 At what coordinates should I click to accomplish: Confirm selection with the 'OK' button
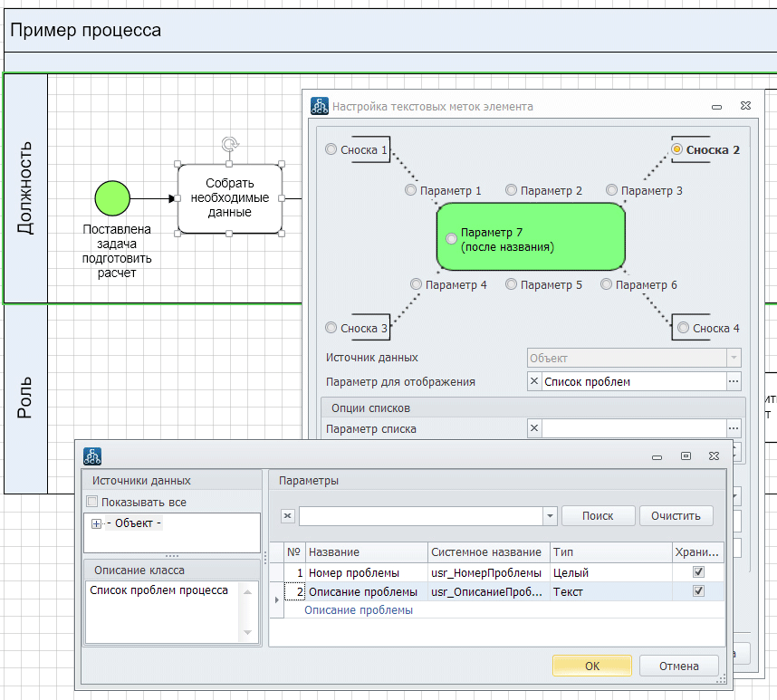pos(591,666)
